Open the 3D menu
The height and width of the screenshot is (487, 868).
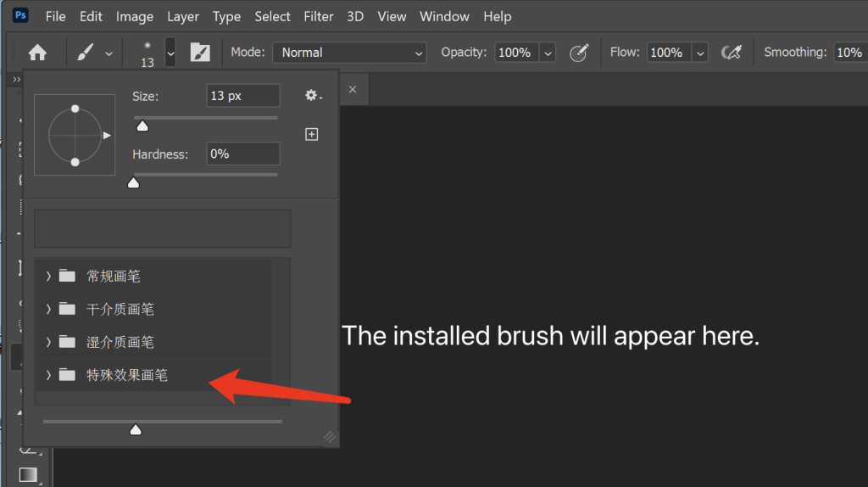[355, 17]
